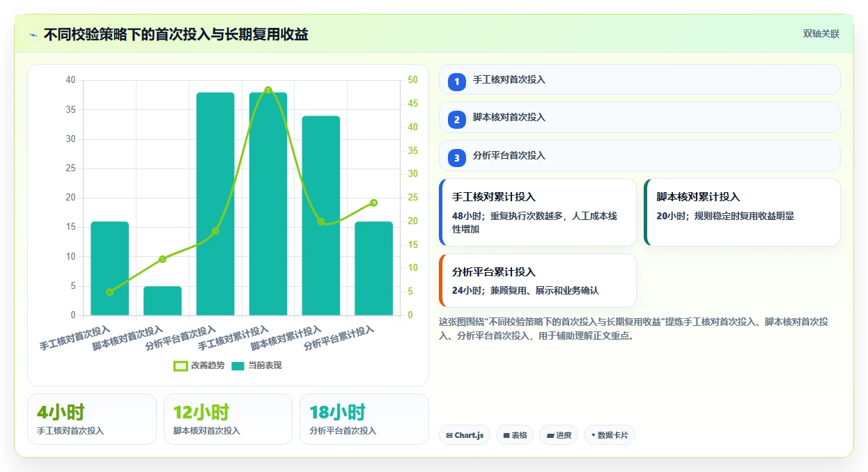This screenshot has height=472, width=868.
Task: Click the trend line point at 24
Action: pos(374,203)
